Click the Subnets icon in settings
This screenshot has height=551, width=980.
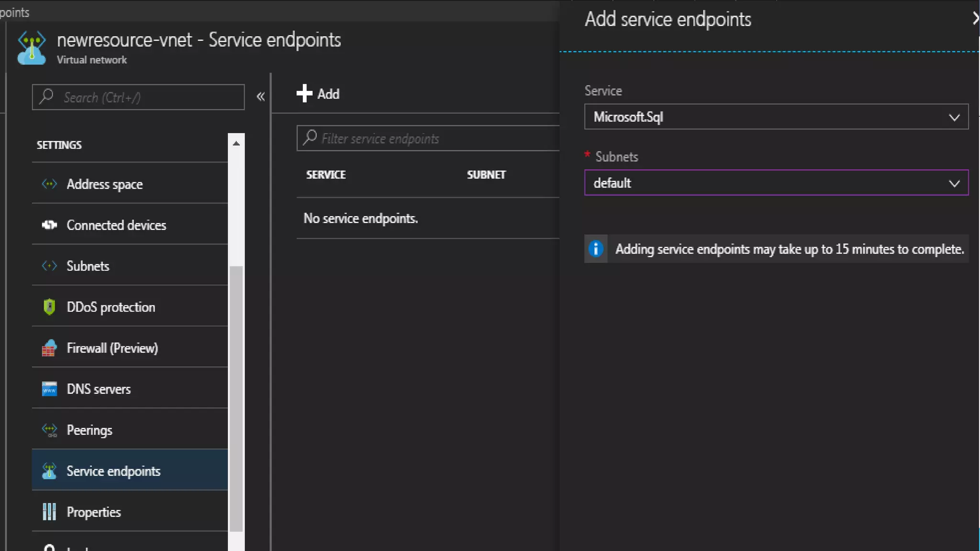coord(49,266)
